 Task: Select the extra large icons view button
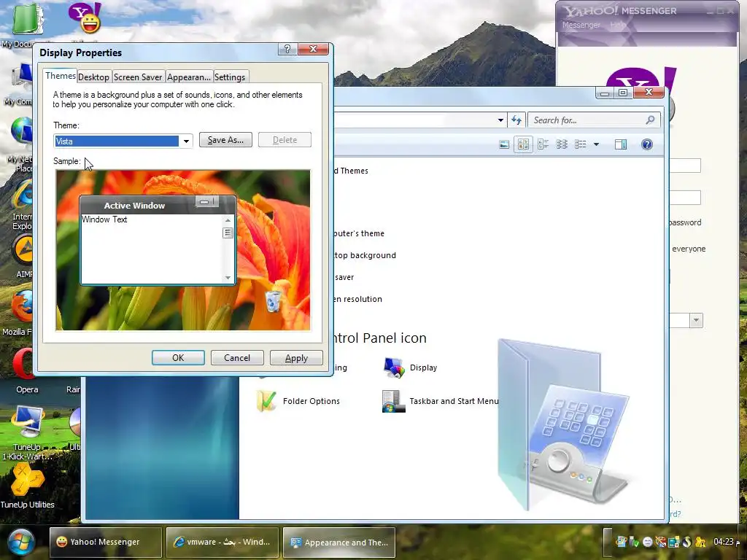[x=504, y=144]
